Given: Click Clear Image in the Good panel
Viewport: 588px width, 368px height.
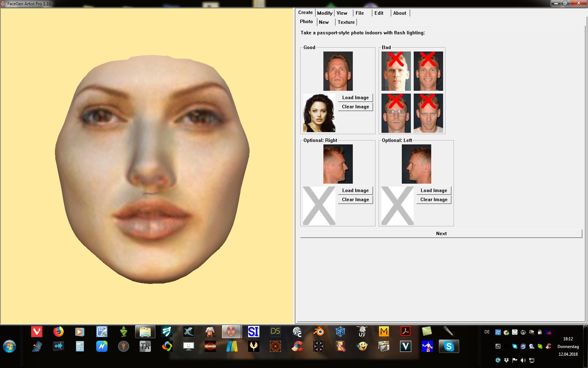Looking at the screenshot, I should pyautogui.click(x=355, y=107).
